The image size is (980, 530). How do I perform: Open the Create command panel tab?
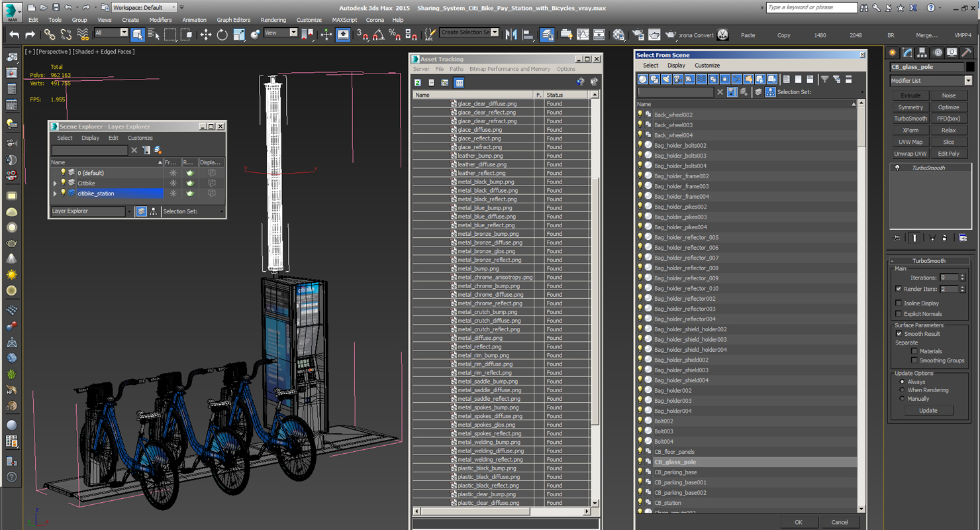(x=893, y=52)
